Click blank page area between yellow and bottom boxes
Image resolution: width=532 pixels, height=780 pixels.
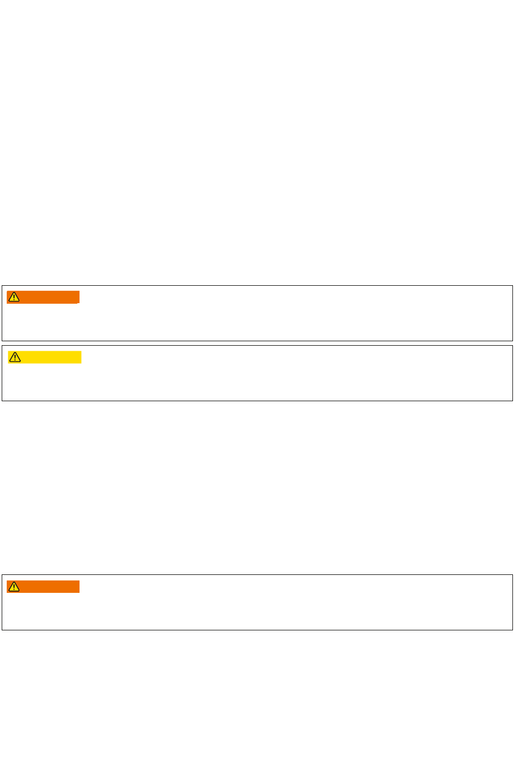point(266,487)
